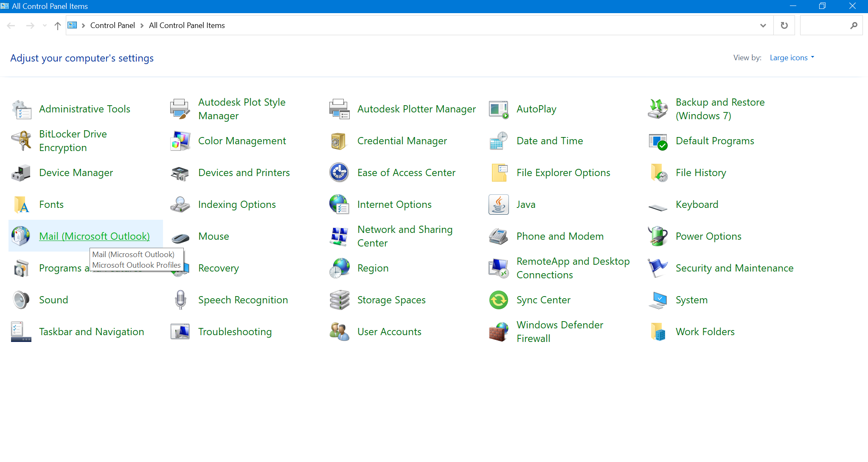Open the Ease of Access Center icon
Image resolution: width=868 pixels, height=462 pixels.
[x=340, y=173]
